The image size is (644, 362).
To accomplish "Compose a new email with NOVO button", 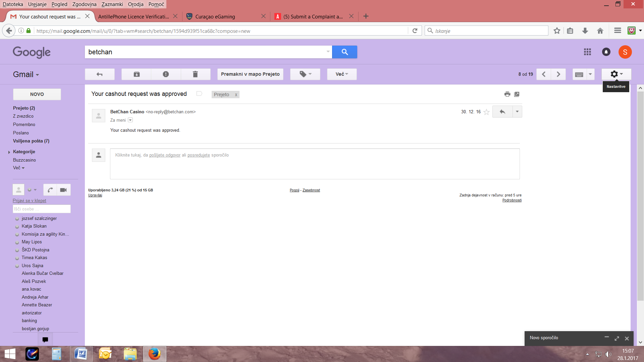I will 37,94.
